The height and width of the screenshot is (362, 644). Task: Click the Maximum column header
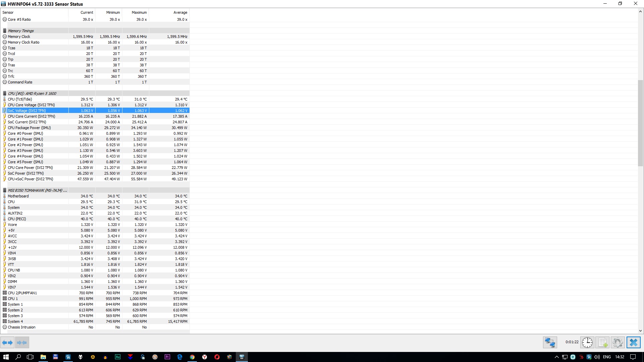(x=139, y=12)
